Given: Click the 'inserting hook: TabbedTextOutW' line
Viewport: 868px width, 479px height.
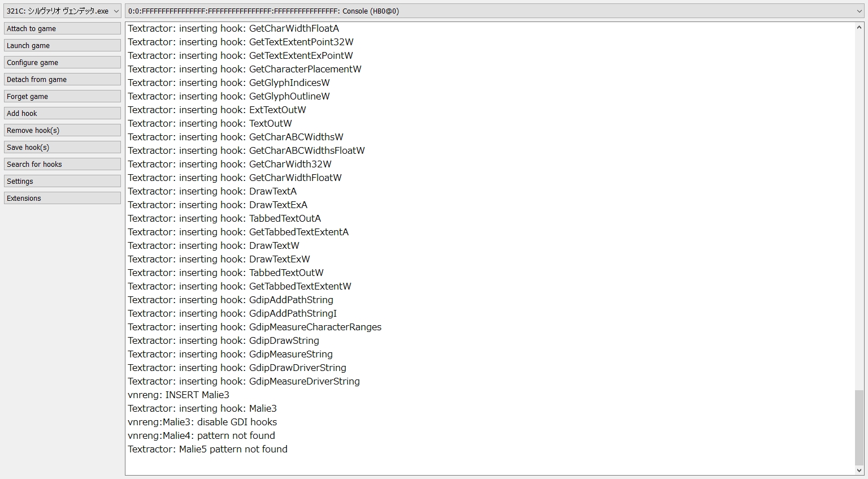Looking at the screenshot, I should click(x=225, y=273).
